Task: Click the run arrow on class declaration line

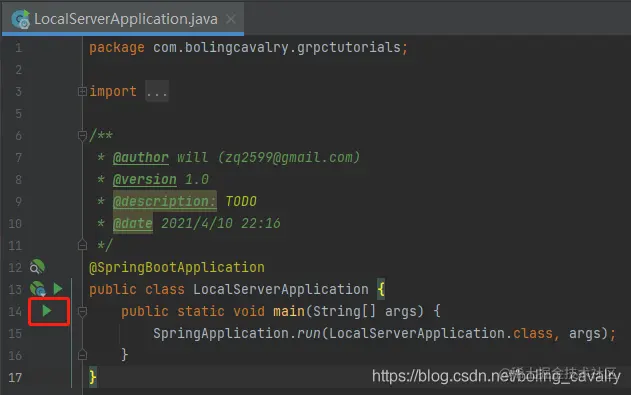Action: (58, 288)
